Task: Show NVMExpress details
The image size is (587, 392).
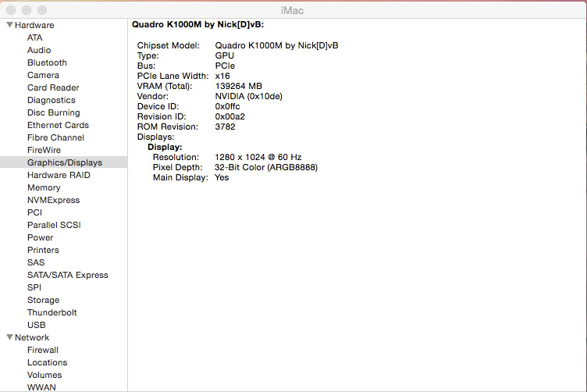Action: [x=54, y=200]
